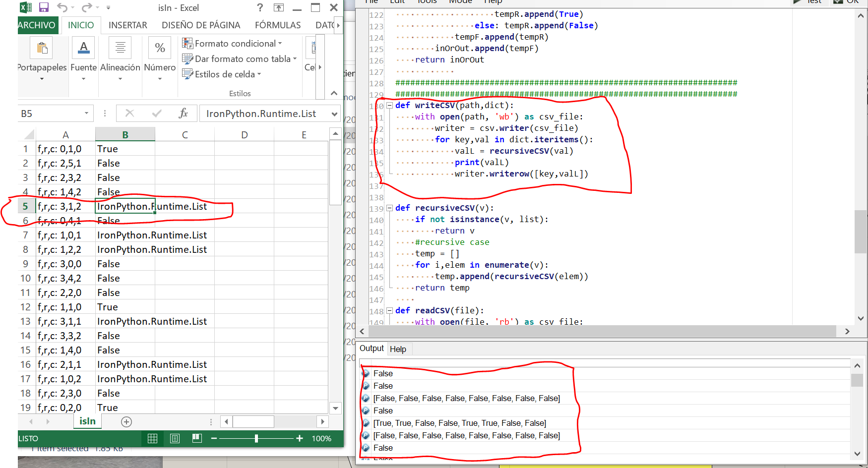
Task: Add a new sheet with plus button
Action: click(126, 422)
